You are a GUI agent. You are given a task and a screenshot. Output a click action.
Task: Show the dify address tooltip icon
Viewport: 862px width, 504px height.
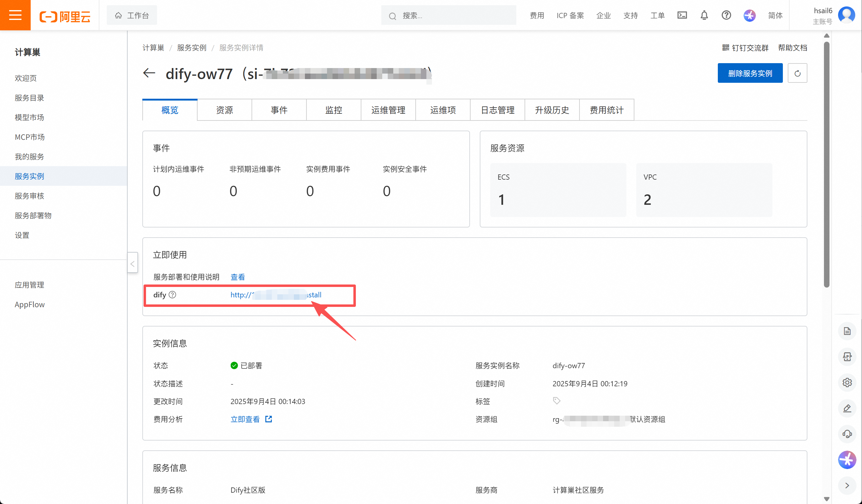click(x=173, y=294)
